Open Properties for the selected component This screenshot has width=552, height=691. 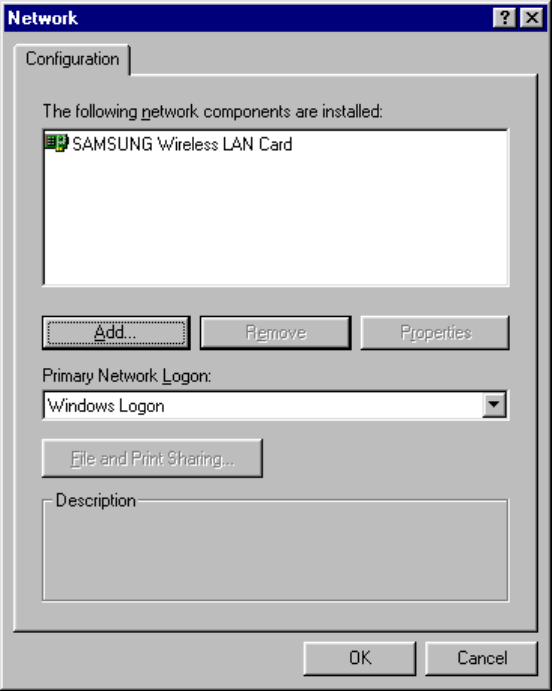tap(435, 333)
